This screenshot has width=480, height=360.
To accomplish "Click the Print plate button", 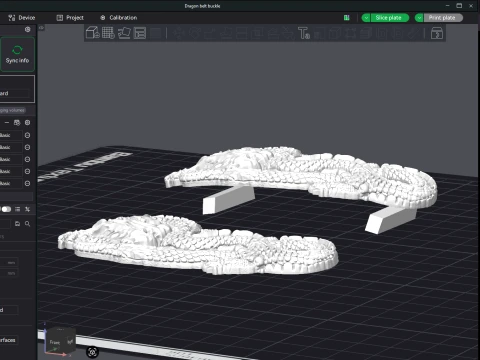I will click(443, 18).
